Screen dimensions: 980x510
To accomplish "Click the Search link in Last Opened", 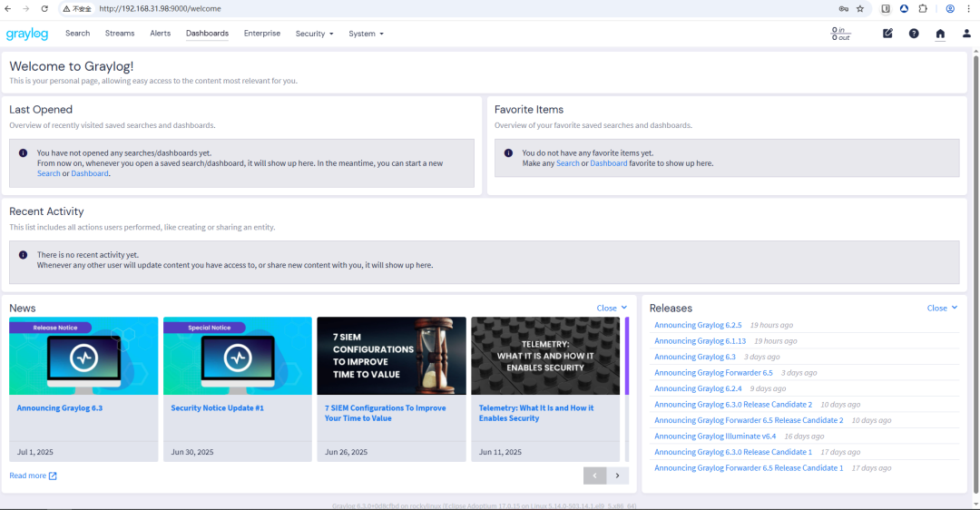I will pos(49,173).
